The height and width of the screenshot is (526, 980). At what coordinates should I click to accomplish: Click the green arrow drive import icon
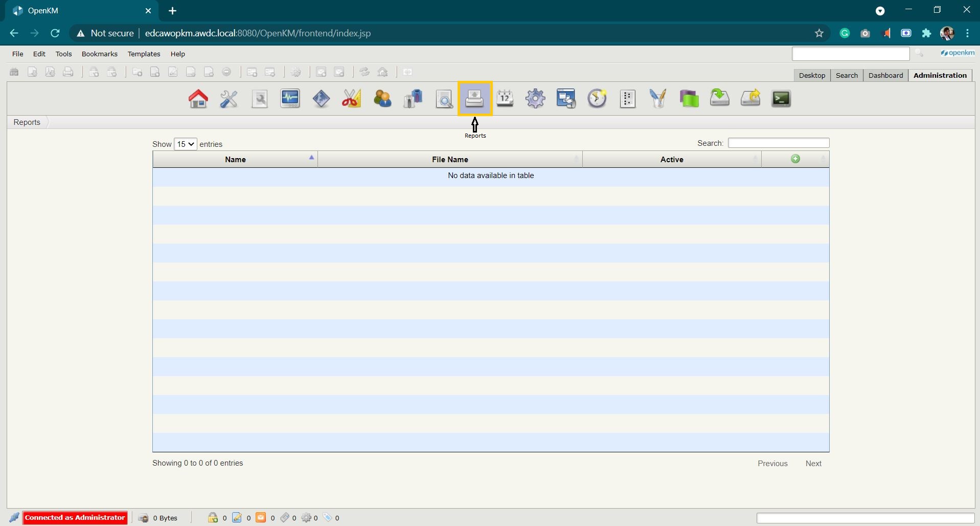coord(720,98)
